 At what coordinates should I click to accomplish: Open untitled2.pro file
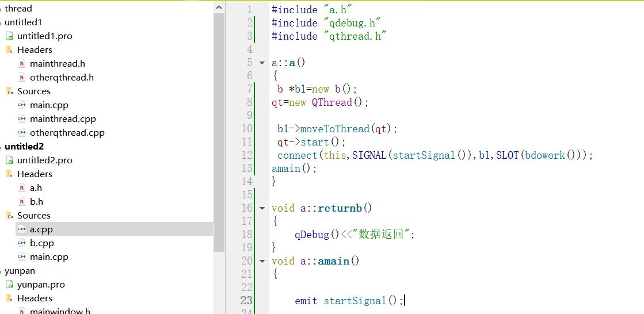[x=45, y=160]
